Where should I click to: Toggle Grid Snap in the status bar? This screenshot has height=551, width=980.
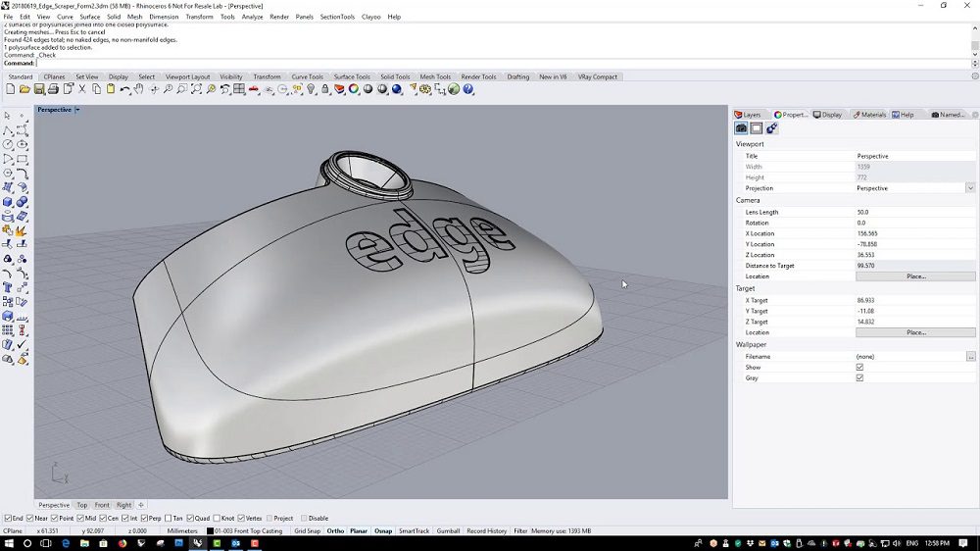[x=307, y=531]
